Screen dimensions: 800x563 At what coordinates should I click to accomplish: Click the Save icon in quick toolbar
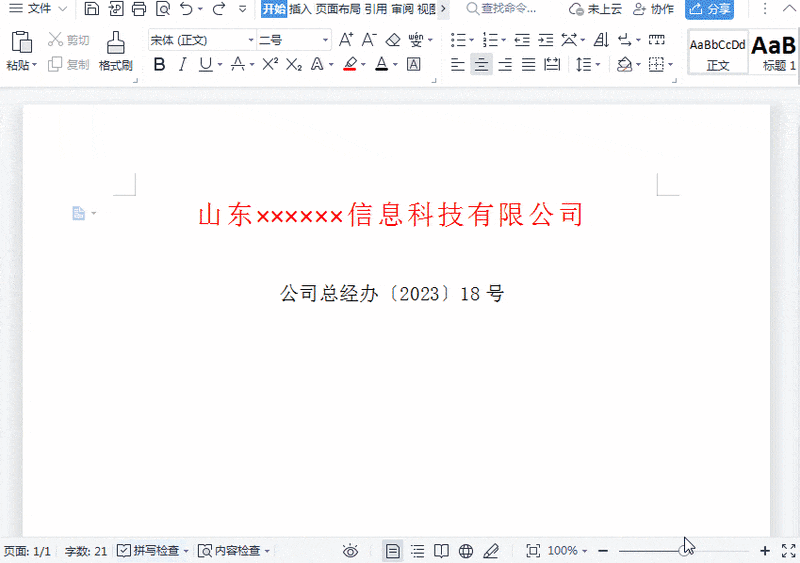tap(91, 9)
